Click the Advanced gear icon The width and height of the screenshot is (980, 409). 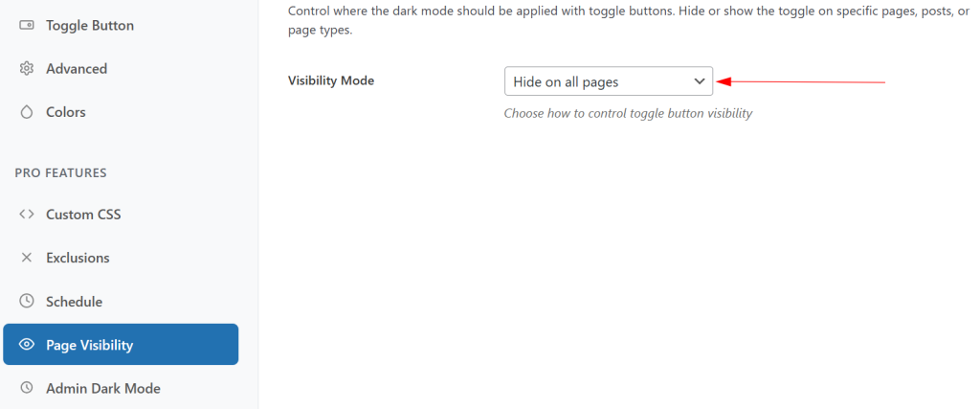pyautogui.click(x=27, y=69)
